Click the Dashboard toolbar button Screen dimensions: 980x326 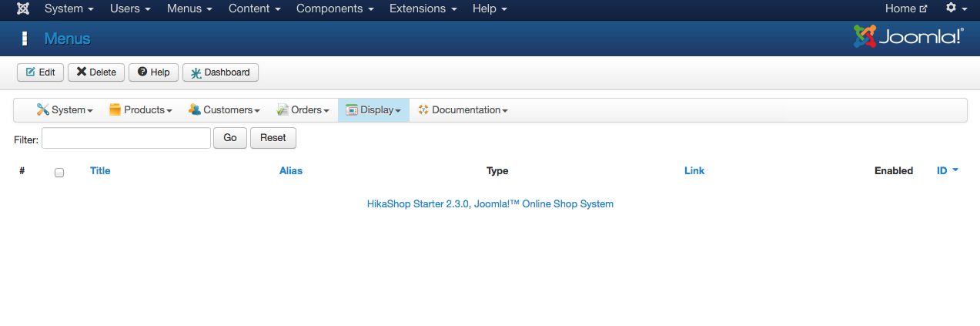(x=220, y=72)
